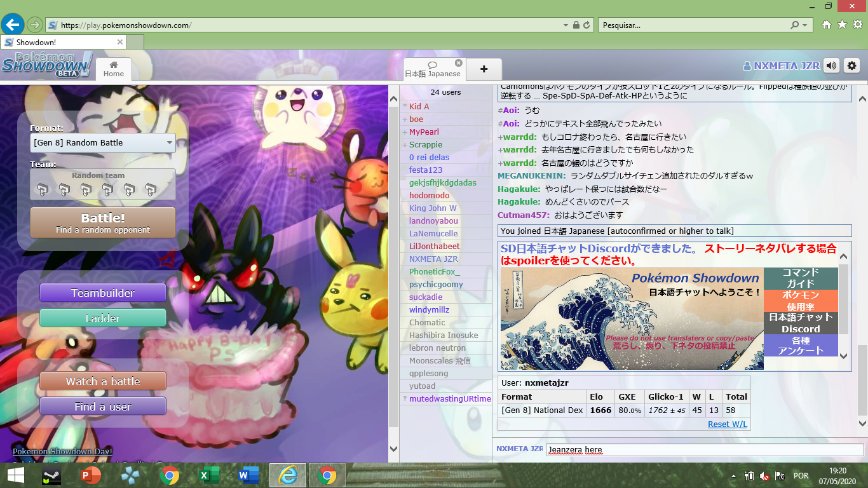Open the Teambuilder
Image resolution: width=868 pixels, height=488 pixels.
click(x=102, y=293)
